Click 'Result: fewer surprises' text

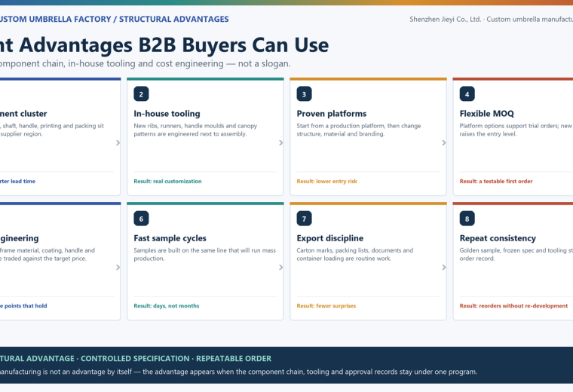[x=326, y=306]
